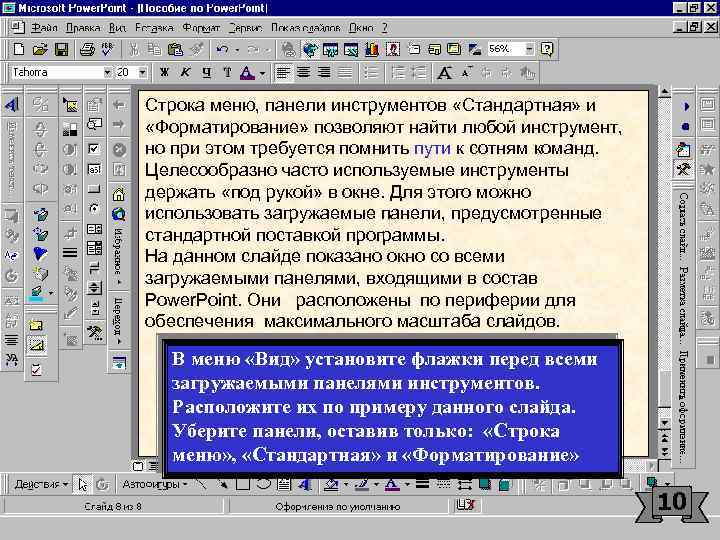This screenshot has height=540, width=720.
Task: Toggle the Black and White view icon
Action: click(474, 49)
